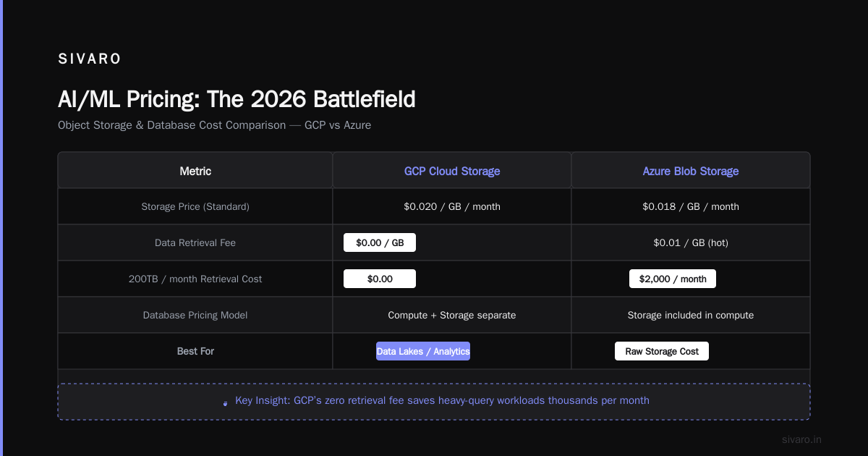This screenshot has width=868, height=456.
Task: Click the 'Storage included in compute' cell
Action: point(691,316)
